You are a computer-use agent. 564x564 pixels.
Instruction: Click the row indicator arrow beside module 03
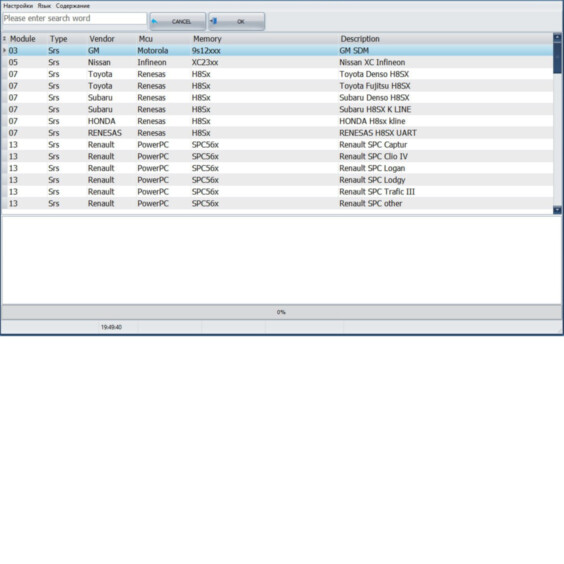point(4,50)
